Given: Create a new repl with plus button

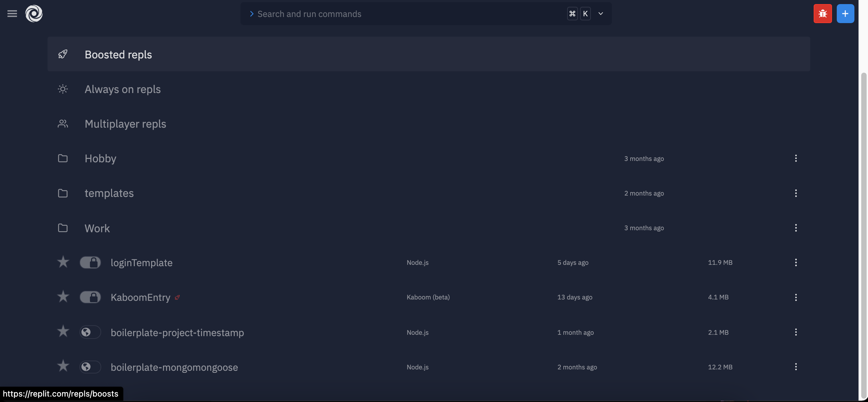Looking at the screenshot, I should pos(845,14).
